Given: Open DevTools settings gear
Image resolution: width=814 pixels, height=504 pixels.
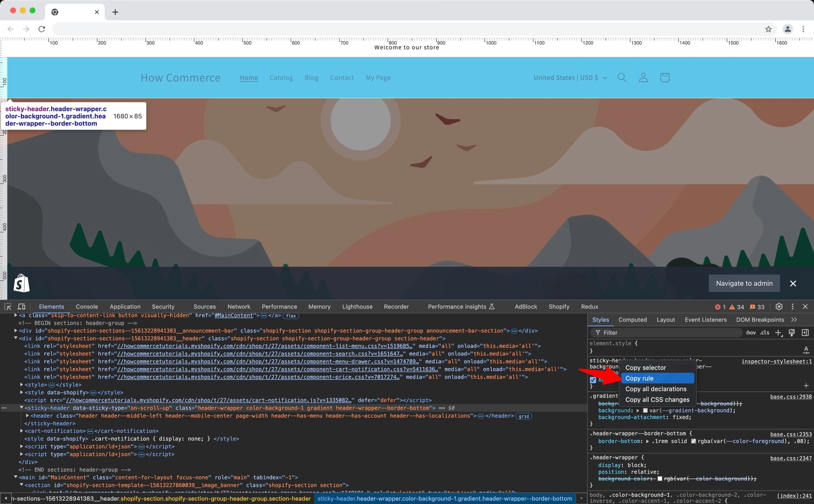Looking at the screenshot, I should [x=779, y=306].
